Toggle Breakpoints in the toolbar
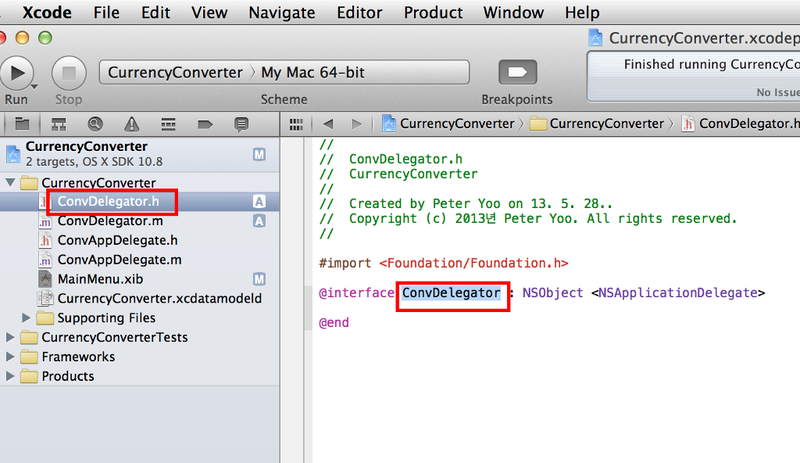This screenshot has height=463, width=800. [x=517, y=73]
